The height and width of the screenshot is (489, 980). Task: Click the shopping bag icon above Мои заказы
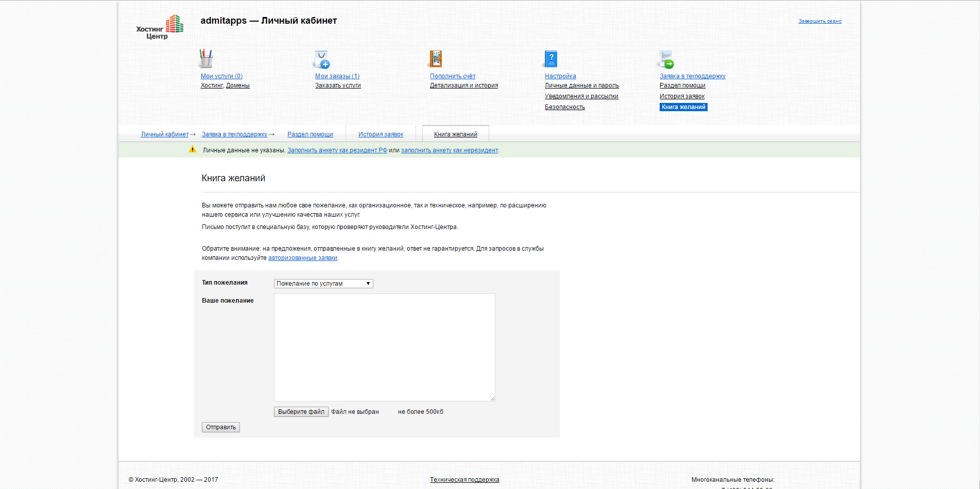click(x=322, y=59)
